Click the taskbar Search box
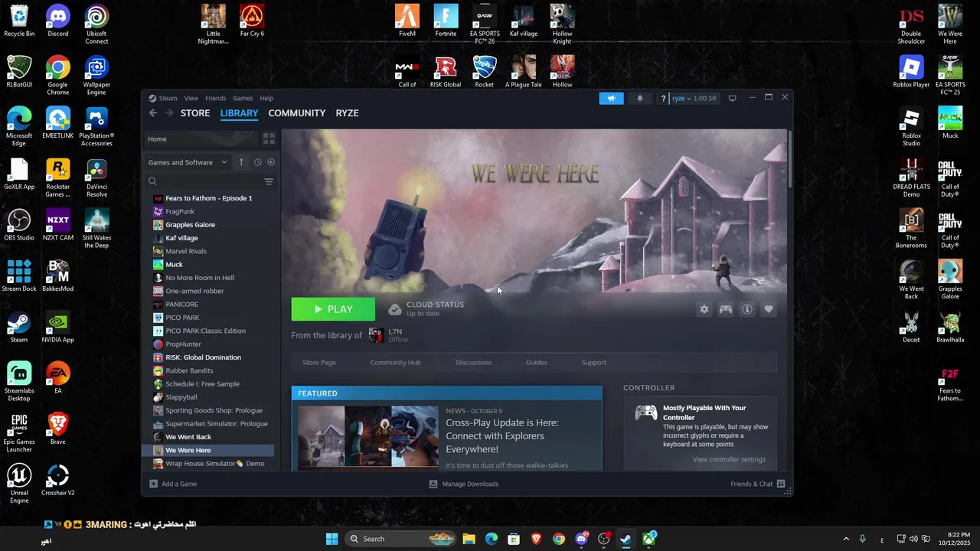The image size is (980, 551). point(401,539)
